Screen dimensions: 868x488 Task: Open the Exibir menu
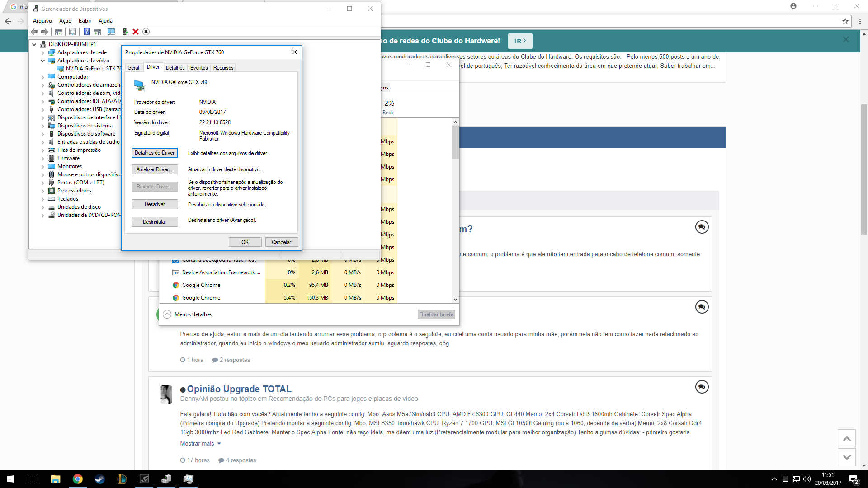(85, 21)
